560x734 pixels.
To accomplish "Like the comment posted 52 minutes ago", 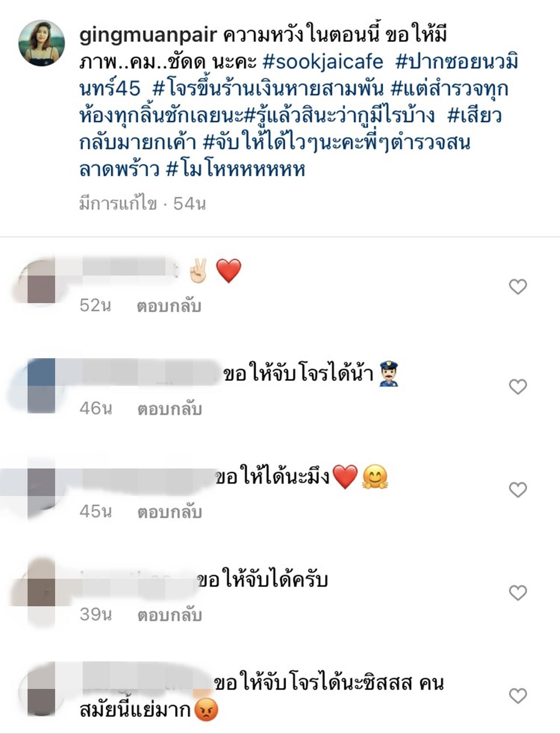I will point(518,287).
